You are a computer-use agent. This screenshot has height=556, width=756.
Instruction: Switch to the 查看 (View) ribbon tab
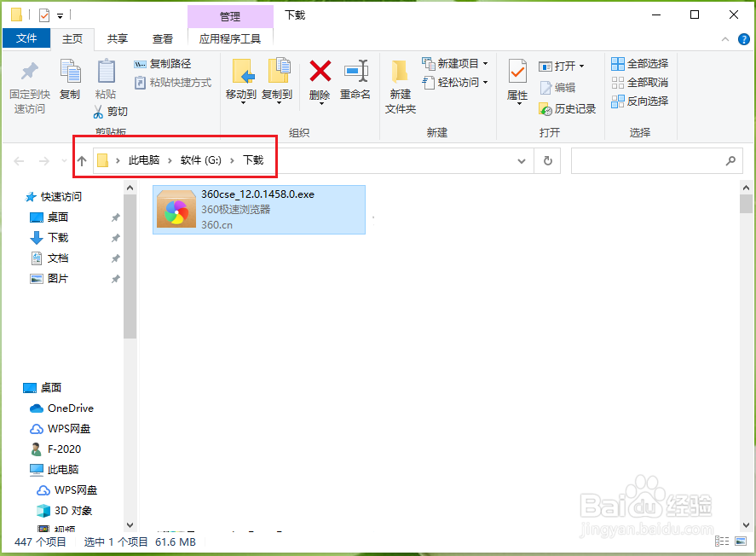[x=162, y=38]
